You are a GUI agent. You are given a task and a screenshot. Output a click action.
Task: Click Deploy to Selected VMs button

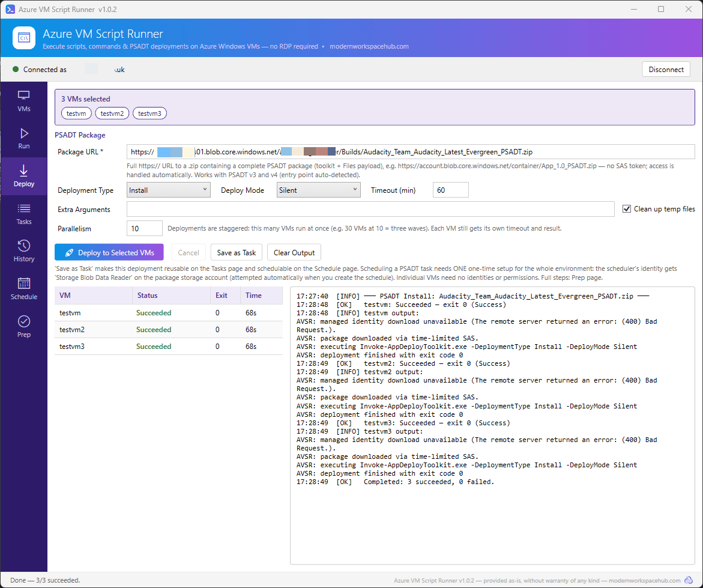point(109,252)
